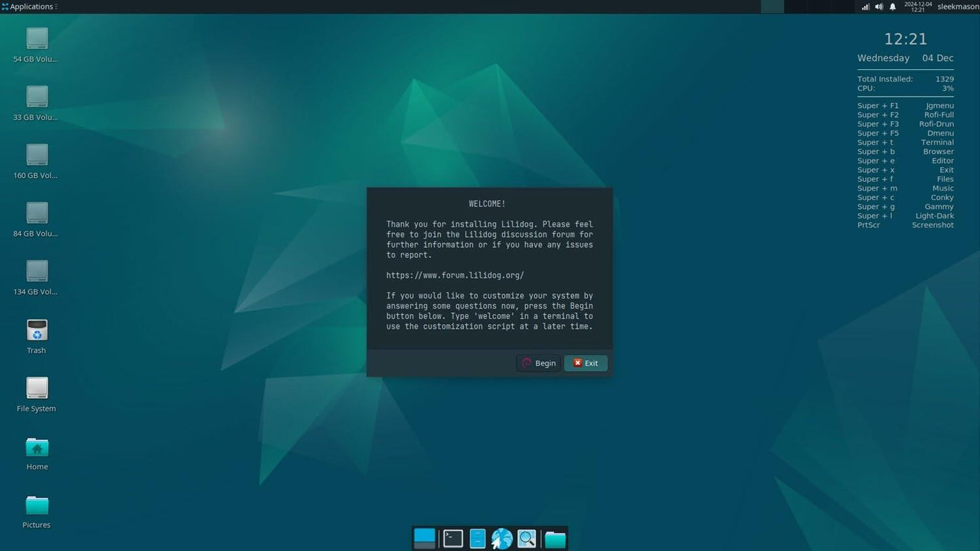The width and height of the screenshot is (980, 551).
Task: Open the file manager cabinet icon in dock
Action: pyautogui.click(x=477, y=538)
